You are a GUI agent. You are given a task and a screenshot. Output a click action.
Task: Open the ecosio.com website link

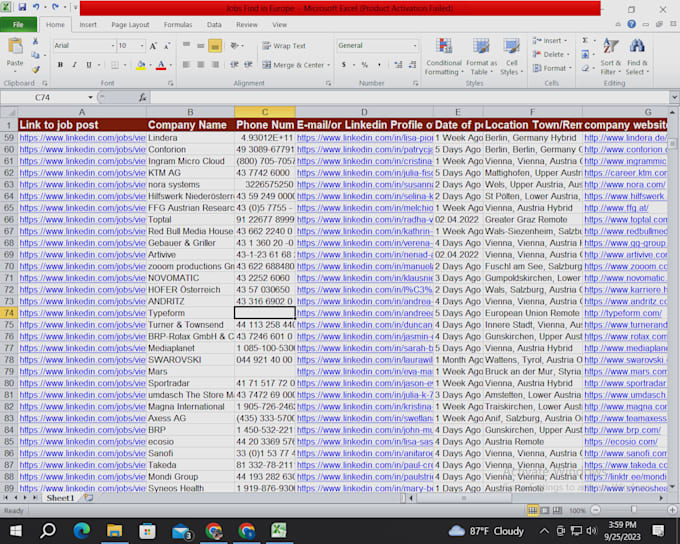pyautogui.click(x=621, y=442)
